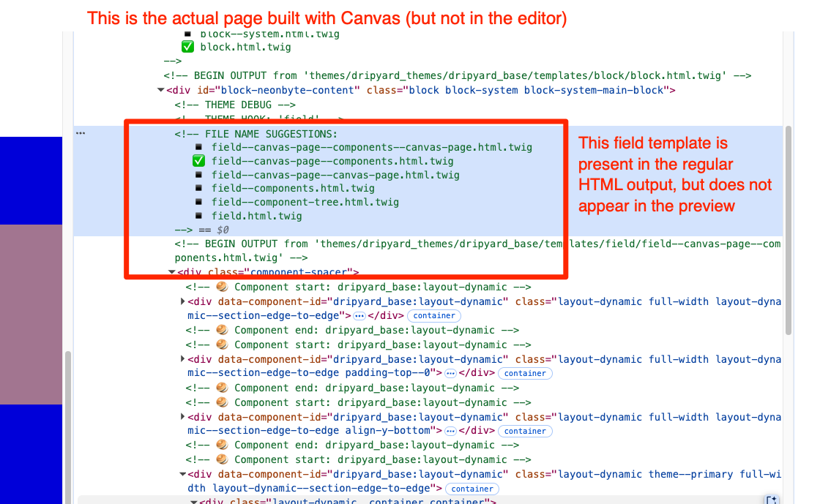Expand the layout-dynamic div with padding-top--0
Image resolution: width=820 pixels, height=504 pixels.
[182, 359]
